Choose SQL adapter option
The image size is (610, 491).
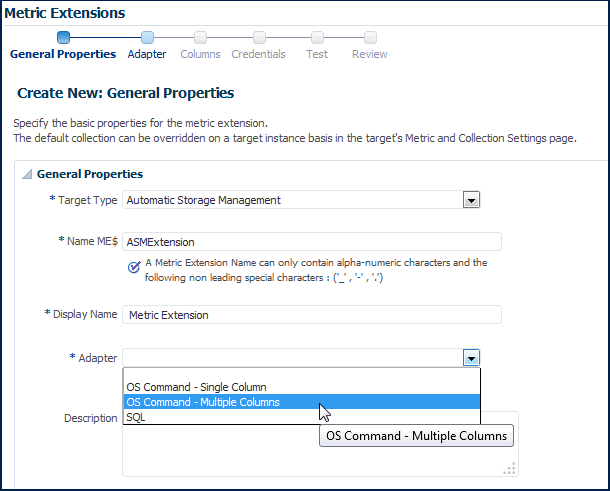click(x=302, y=417)
